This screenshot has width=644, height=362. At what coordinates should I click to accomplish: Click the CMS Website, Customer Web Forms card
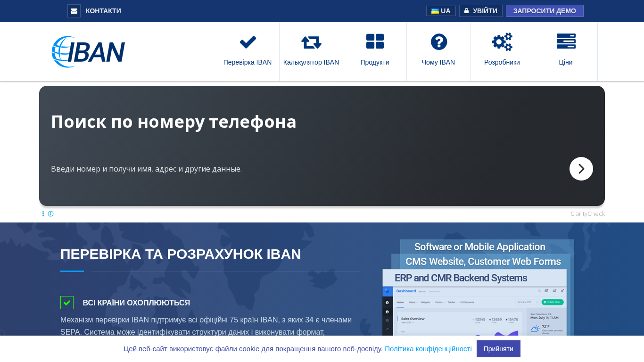click(x=481, y=262)
